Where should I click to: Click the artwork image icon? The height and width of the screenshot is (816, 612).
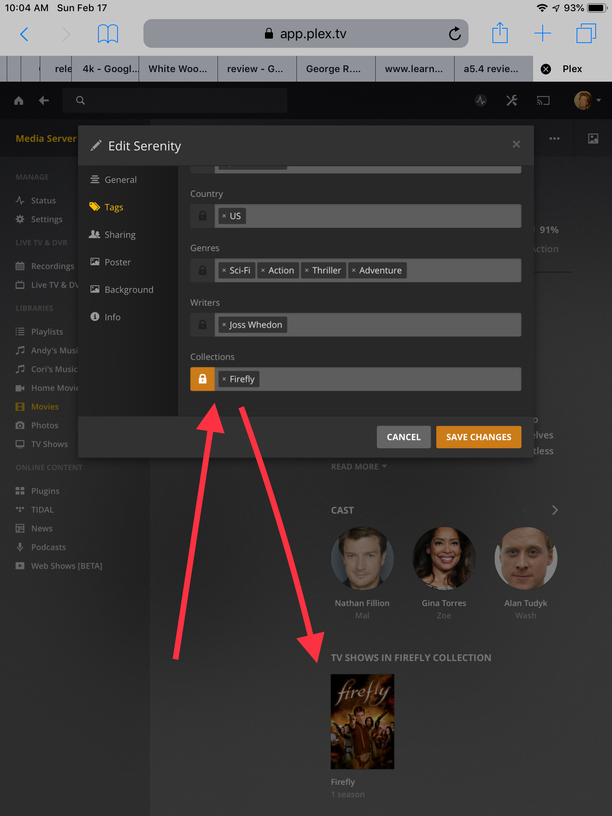click(593, 138)
